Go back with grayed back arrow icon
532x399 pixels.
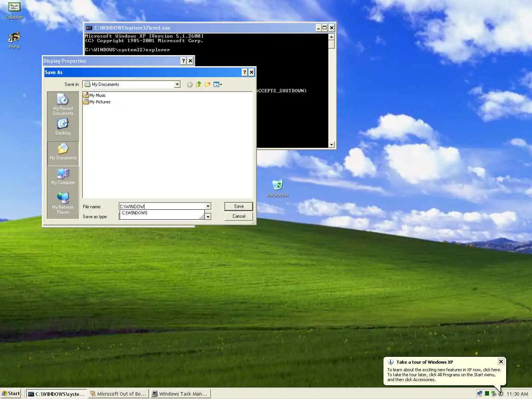[190, 84]
